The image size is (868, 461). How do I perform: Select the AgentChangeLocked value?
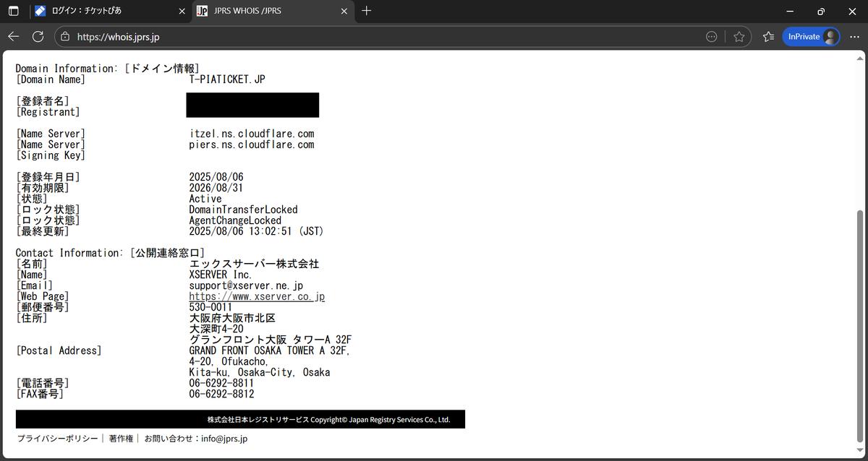pyautogui.click(x=235, y=220)
